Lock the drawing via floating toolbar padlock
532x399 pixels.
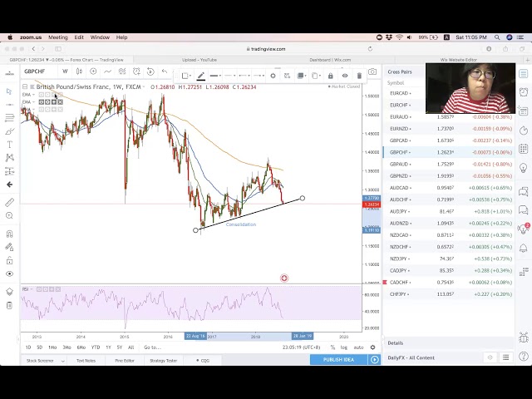tap(330, 76)
